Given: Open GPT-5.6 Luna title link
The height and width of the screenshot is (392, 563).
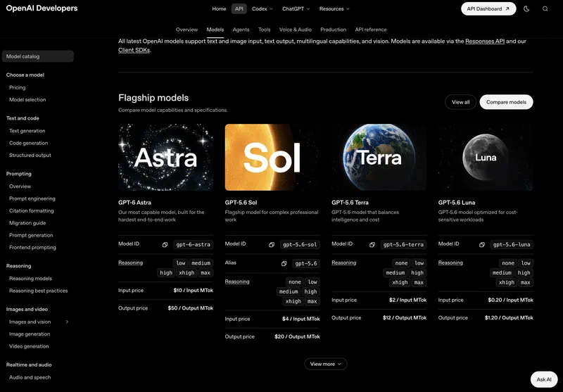Looking at the screenshot, I should coord(457,203).
